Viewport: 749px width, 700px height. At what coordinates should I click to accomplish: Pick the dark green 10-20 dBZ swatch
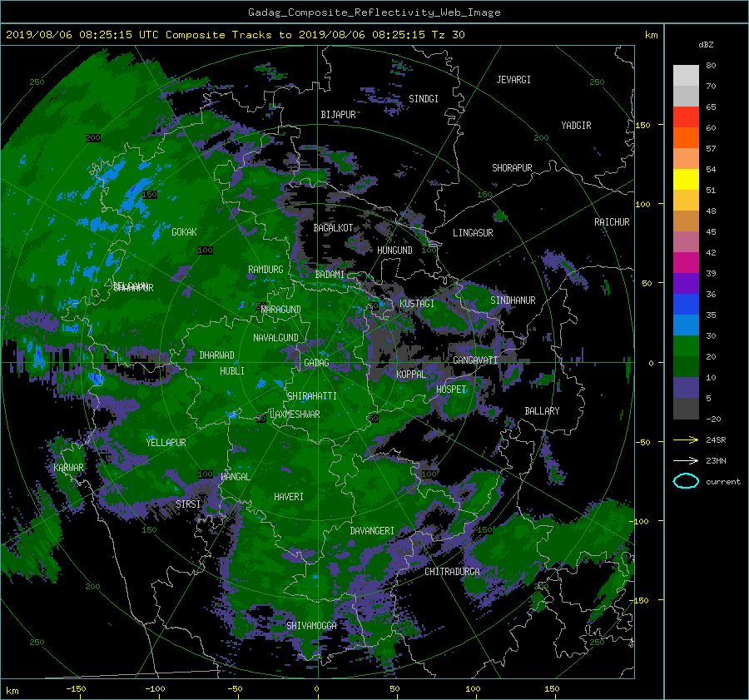click(686, 367)
